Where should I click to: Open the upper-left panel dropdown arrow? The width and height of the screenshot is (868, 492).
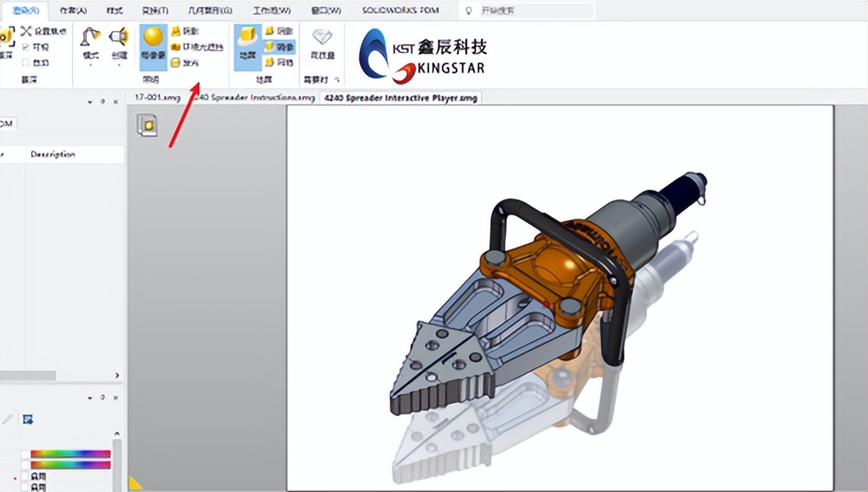(x=89, y=102)
